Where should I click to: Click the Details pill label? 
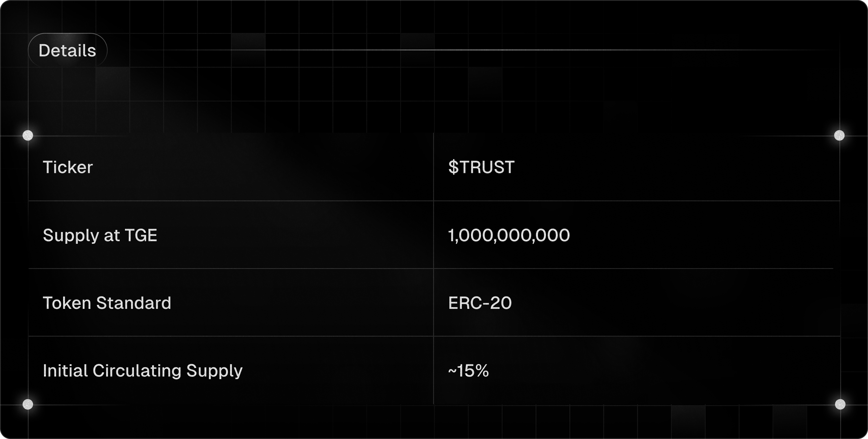[x=67, y=51]
